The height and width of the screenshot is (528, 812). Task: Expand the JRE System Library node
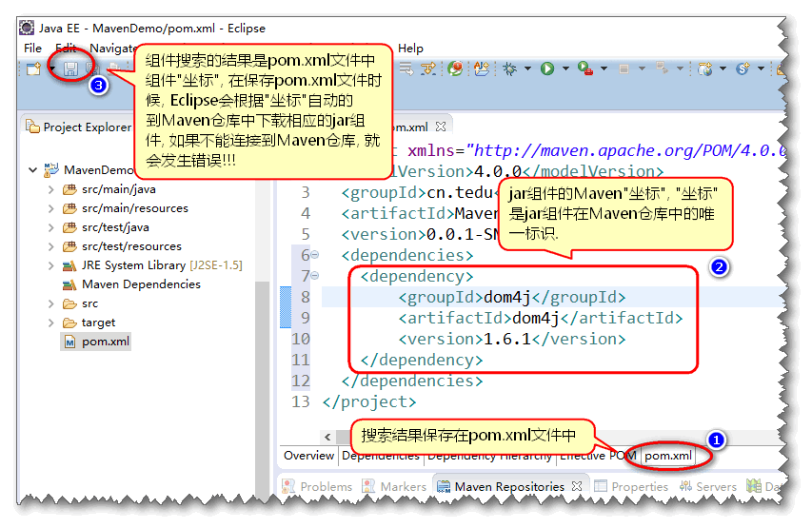tap(50, 265)
